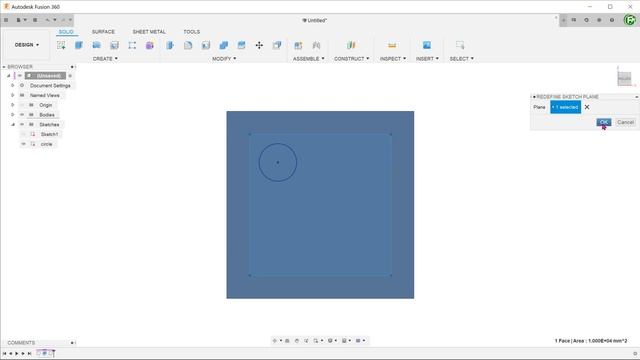The height and width of the screenshot is (360, 640).
Task: Collapse the BROWSER panel header
Action: tap(4, 67)
